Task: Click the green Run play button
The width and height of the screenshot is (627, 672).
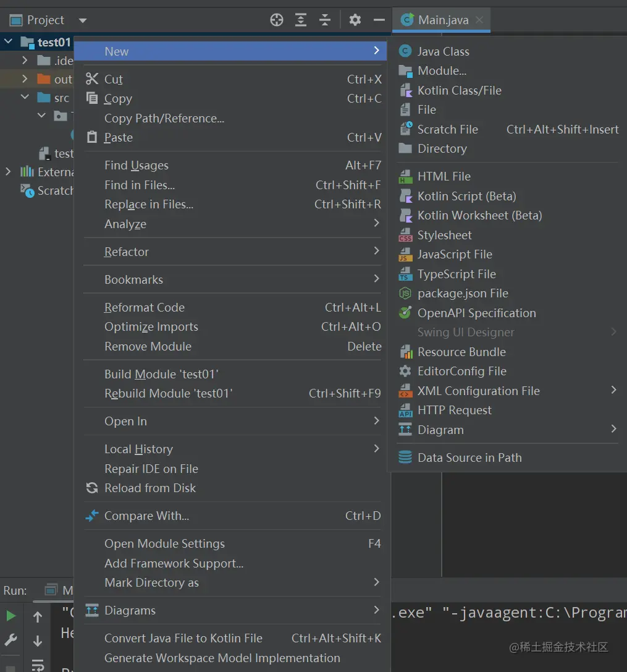Action: coord(11,616)
